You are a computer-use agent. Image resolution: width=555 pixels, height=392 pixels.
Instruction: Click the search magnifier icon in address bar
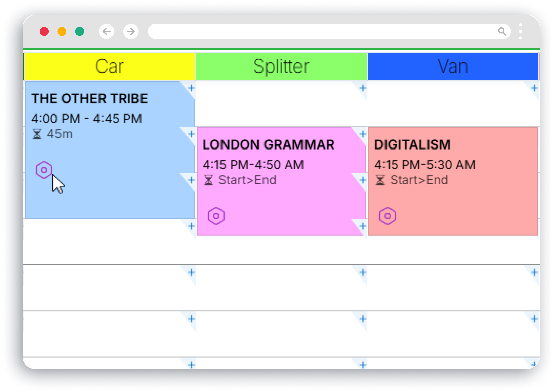point(502,31)
